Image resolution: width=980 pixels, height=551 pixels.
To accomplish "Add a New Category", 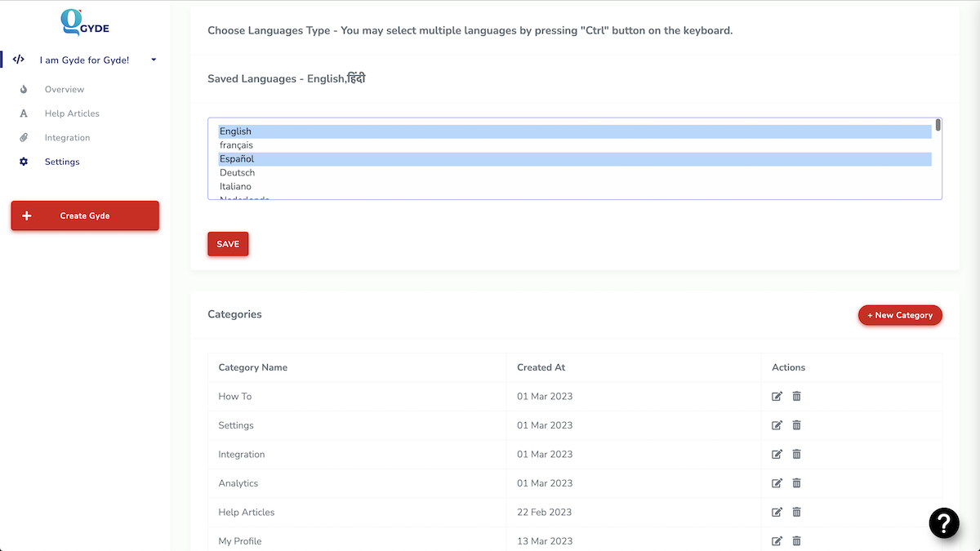I will (x=900, y=315).
